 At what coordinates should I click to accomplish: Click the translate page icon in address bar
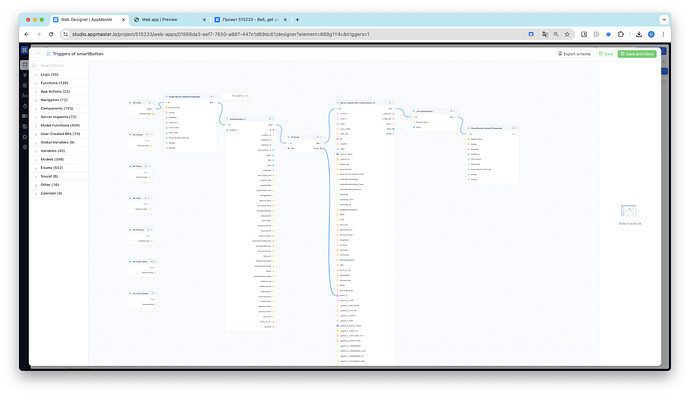click(x=545, y=34)
